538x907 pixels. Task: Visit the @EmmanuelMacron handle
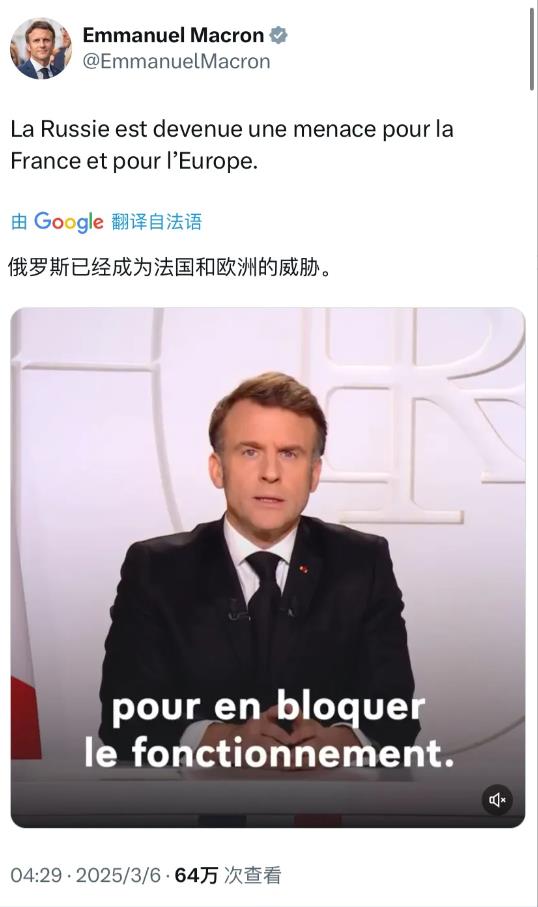tap(176, 61)
